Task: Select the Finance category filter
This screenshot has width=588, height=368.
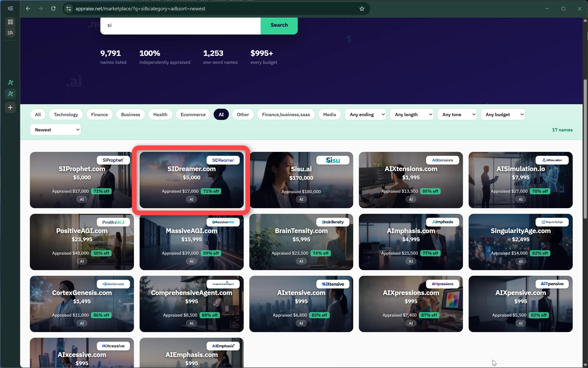Action: coord(99,114)
